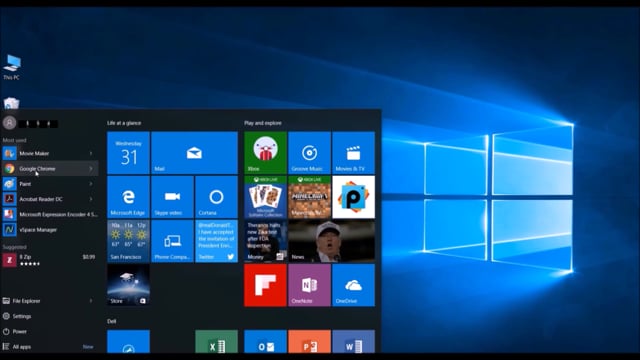Open the Calendar tile showing Wednesday 31
The image size is (640, 360).
[x=128, y=153]
